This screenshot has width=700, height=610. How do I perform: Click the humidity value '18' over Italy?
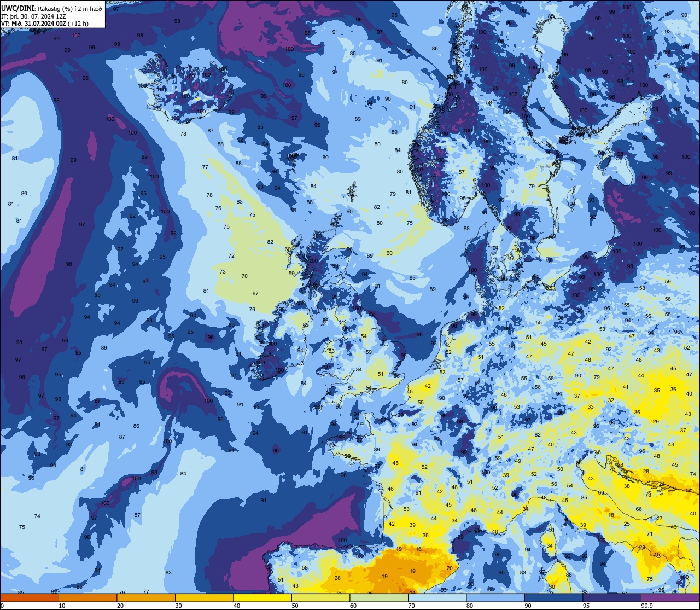point(611,515)
